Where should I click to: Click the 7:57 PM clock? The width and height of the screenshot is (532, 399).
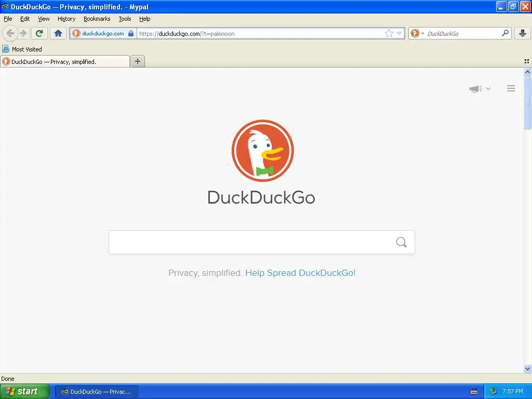(x=513, y=391)
